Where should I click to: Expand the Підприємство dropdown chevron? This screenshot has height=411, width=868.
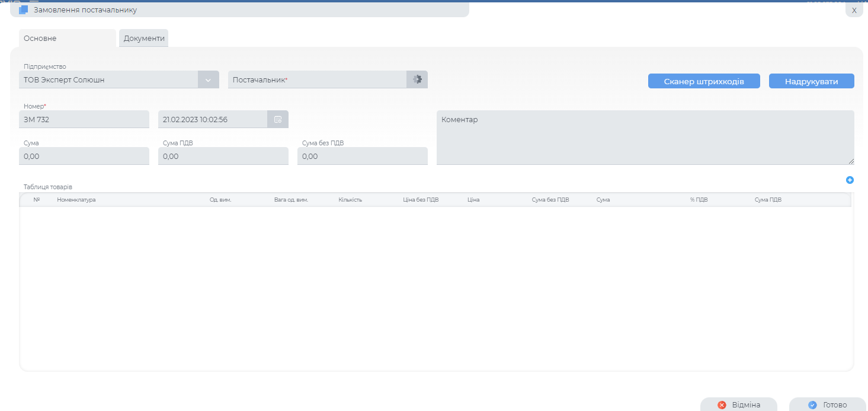(x=208, y=79)
